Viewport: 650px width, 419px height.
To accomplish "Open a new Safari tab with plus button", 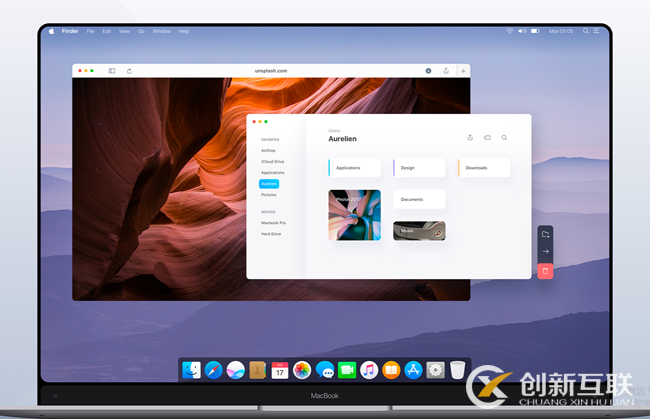I will click(x=462, y=71).
